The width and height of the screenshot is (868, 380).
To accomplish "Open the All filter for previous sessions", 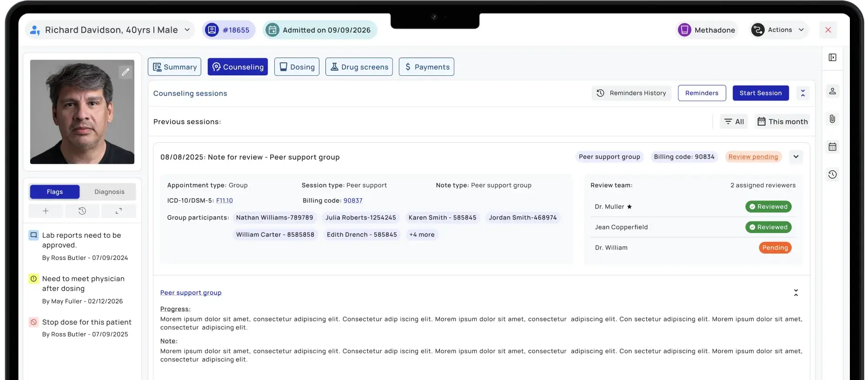I will tap(734, 121).
